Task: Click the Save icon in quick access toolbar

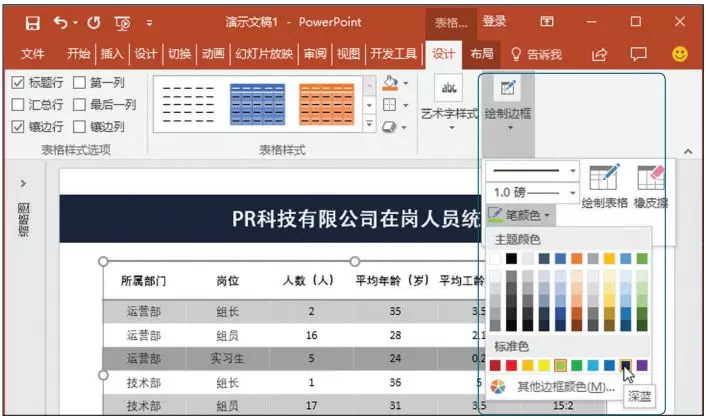Action: (32, 23)
